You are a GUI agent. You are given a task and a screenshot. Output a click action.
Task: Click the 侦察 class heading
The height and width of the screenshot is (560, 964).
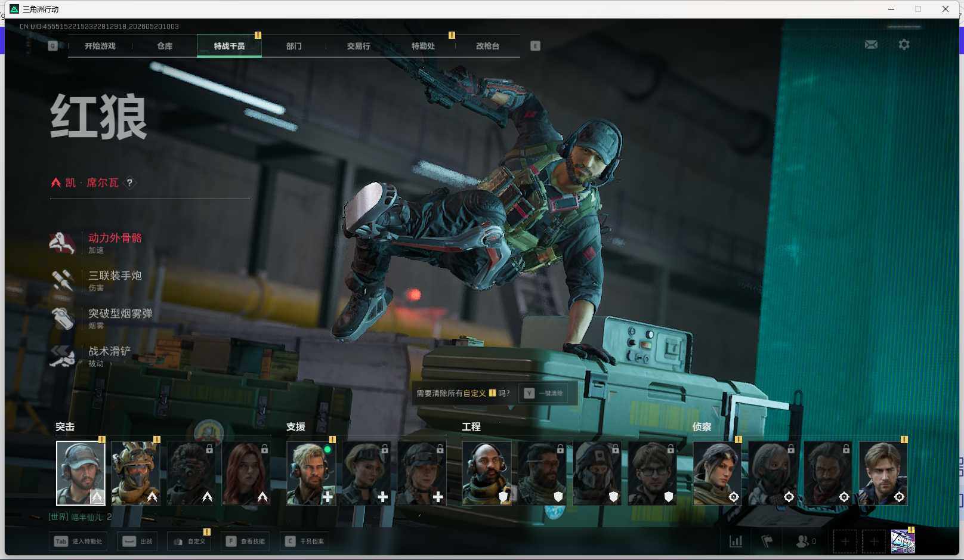(x=702, y=427)
